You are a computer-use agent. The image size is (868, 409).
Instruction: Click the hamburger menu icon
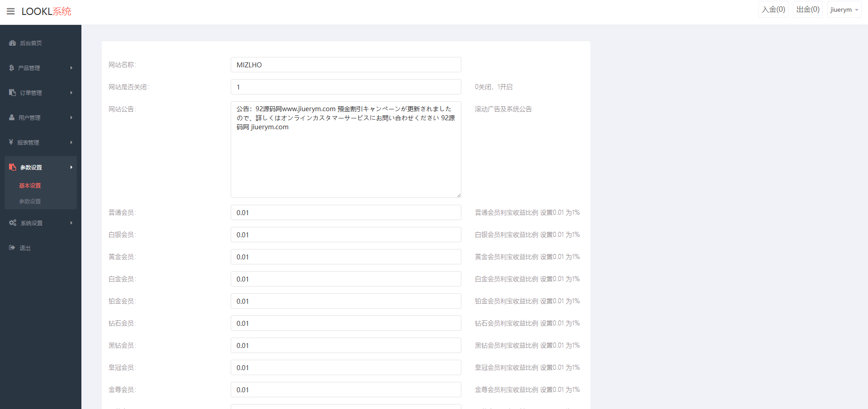11,11
